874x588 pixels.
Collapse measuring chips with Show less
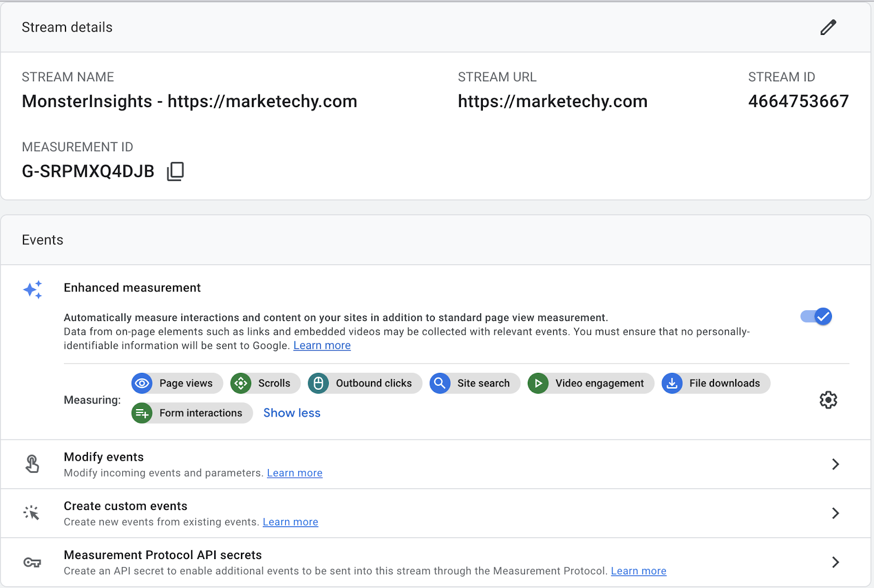[292, 413]
